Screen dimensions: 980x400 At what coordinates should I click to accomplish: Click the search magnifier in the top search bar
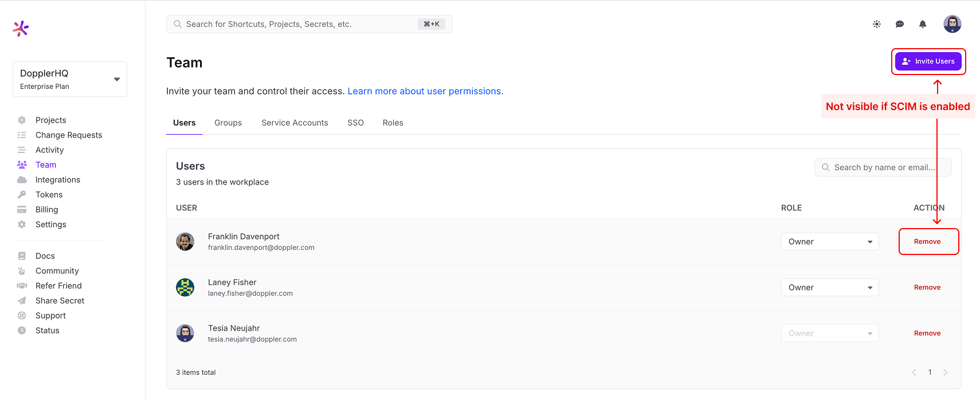pos(178,24)
